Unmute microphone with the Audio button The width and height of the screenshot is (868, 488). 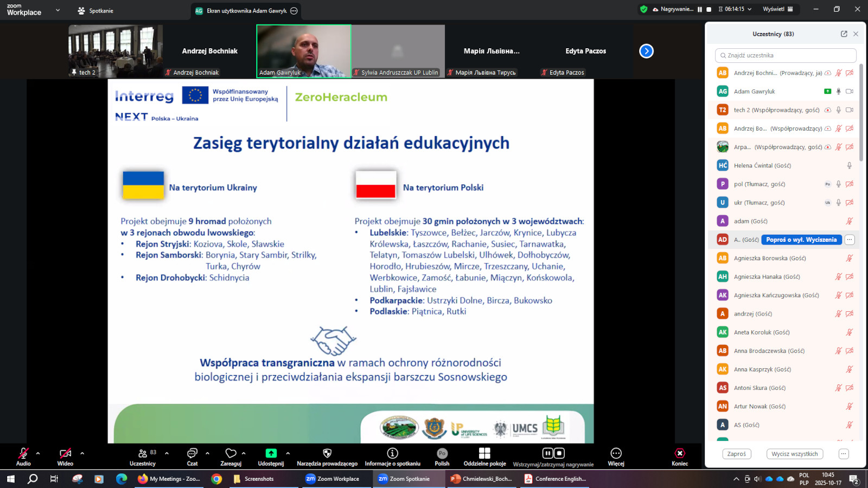pos(23,454)
